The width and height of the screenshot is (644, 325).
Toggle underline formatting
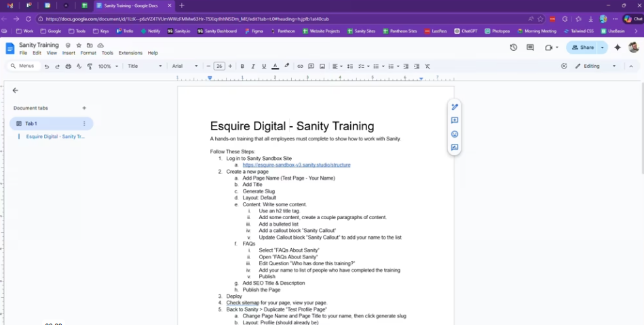coord(264,66)
